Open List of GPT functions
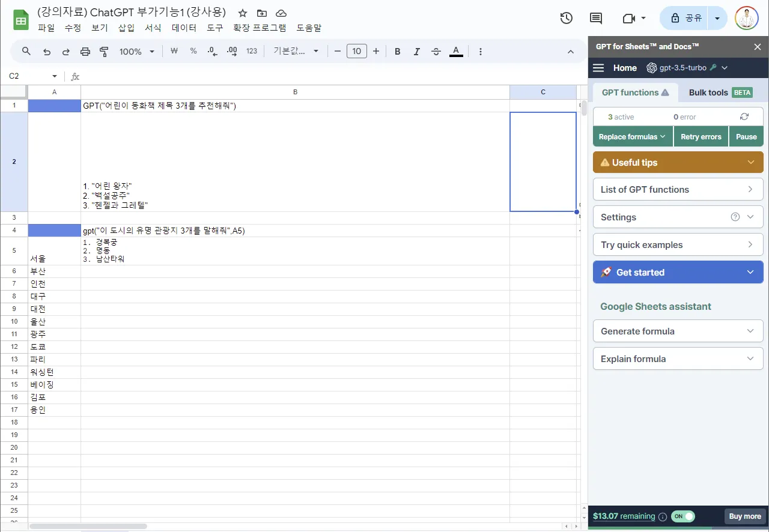The image size is (769, 532). coord(678,190)
